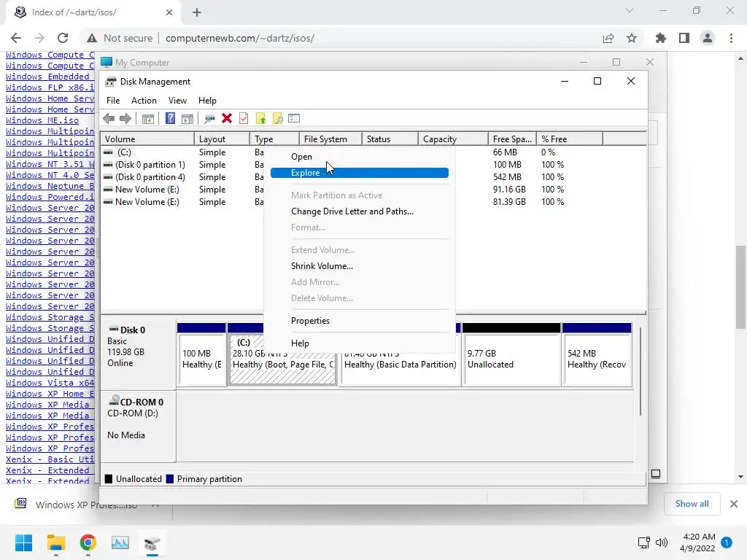Screen dimensions: 747x560
Task: Choose Help at bottom of context menu
Action: pos(359,343)
